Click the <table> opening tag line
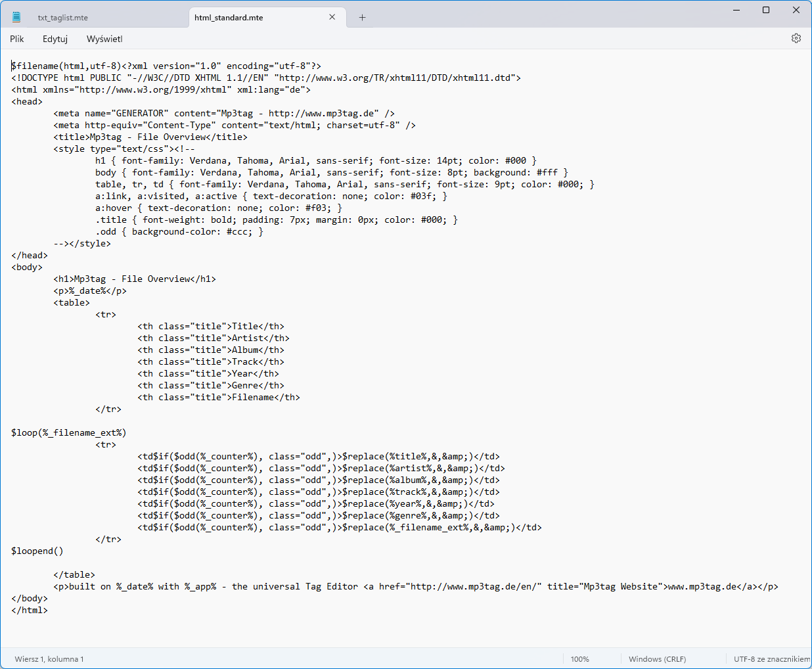Viewport: 812px width, 669px height. [x=72, y=302]
